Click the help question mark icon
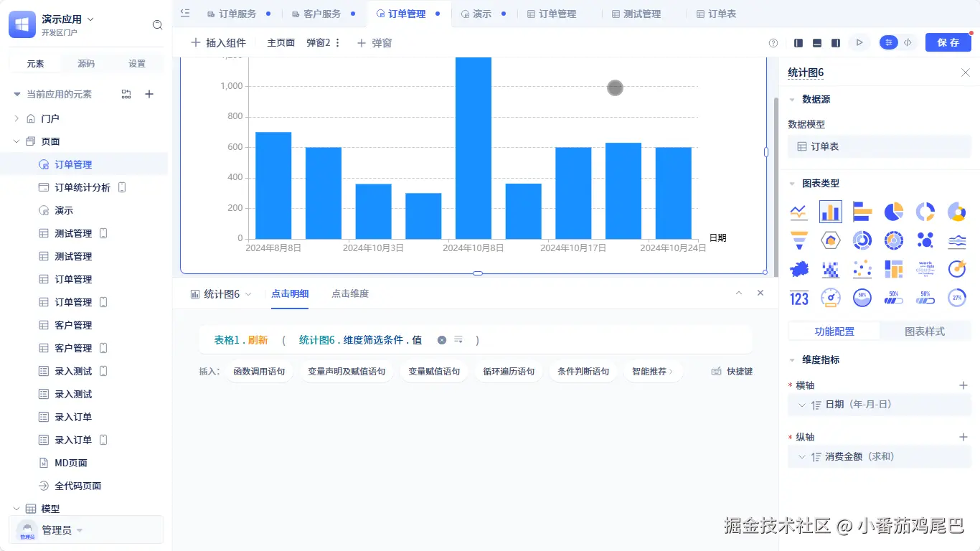 (773, 43)
